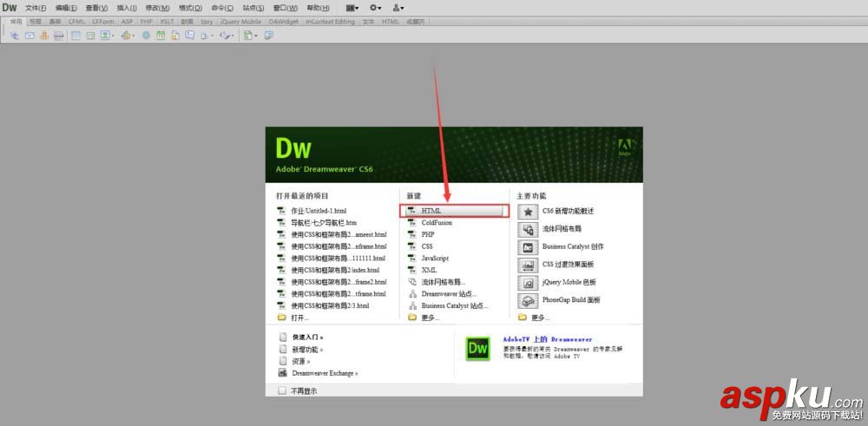Click the PhoneGap Build 面板 icon

(x=528, y=300)
